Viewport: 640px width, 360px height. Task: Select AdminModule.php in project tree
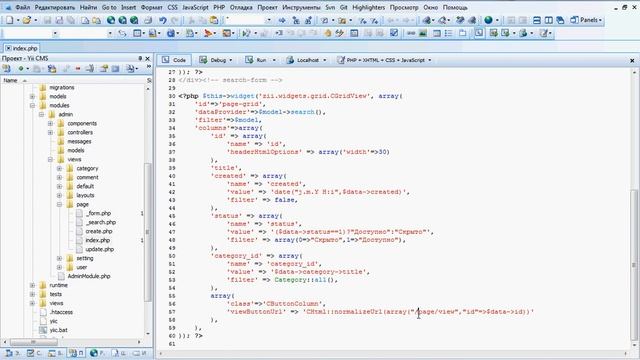(89, 276)
